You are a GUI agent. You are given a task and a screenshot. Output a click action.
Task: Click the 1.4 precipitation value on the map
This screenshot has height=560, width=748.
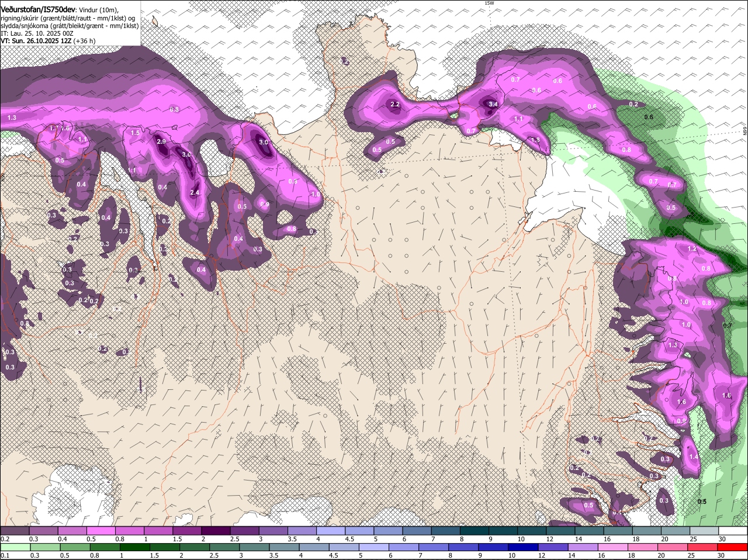click(694, 457)
